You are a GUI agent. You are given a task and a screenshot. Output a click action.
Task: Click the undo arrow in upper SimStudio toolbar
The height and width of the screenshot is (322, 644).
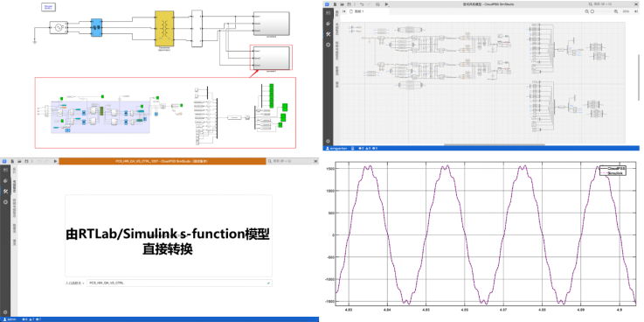[x=362, y=4]
